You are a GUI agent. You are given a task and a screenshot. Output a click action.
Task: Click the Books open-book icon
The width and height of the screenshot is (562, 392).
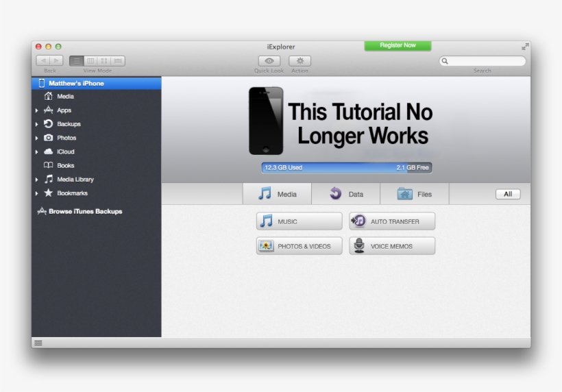click(x=48, y=165)
